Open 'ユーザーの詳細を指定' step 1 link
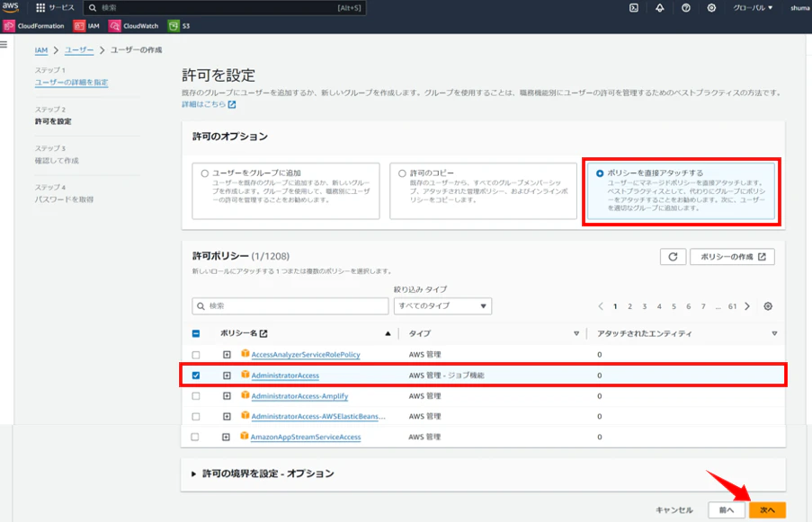The image size is (812, 522). (x=71, y=83)
